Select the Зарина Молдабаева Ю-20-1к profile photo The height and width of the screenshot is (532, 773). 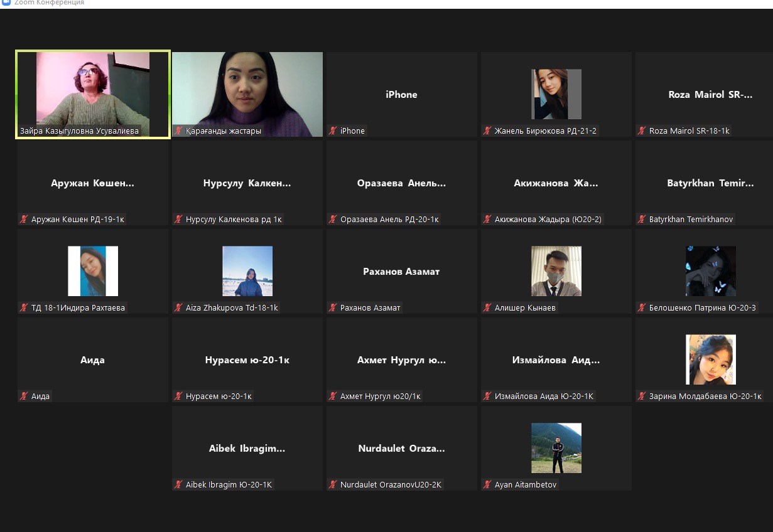click(x=710, y=359)
